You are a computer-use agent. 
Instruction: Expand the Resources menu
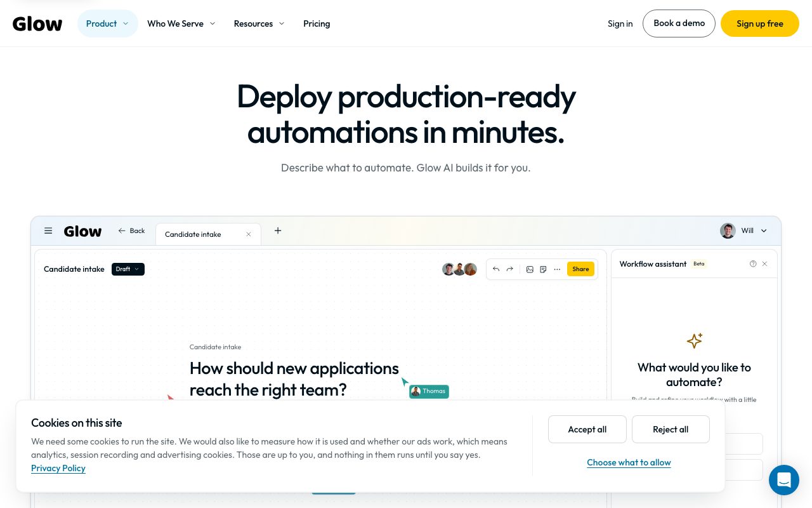point(259,23)
